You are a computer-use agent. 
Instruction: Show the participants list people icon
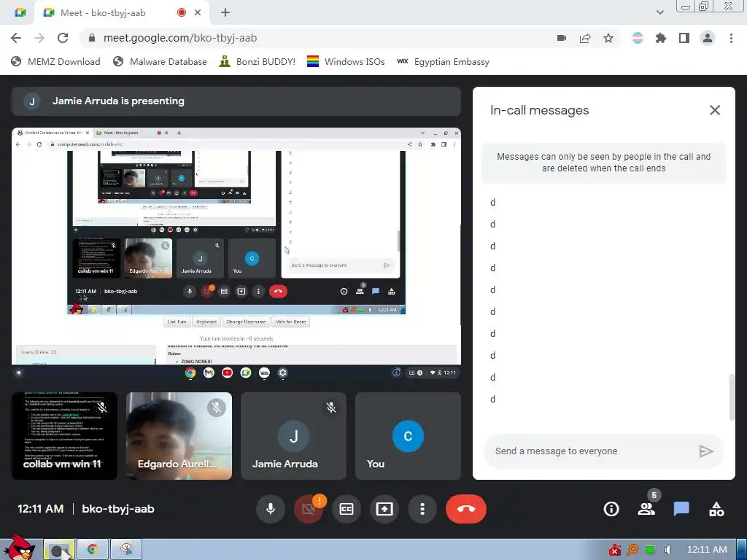(646, 508)
